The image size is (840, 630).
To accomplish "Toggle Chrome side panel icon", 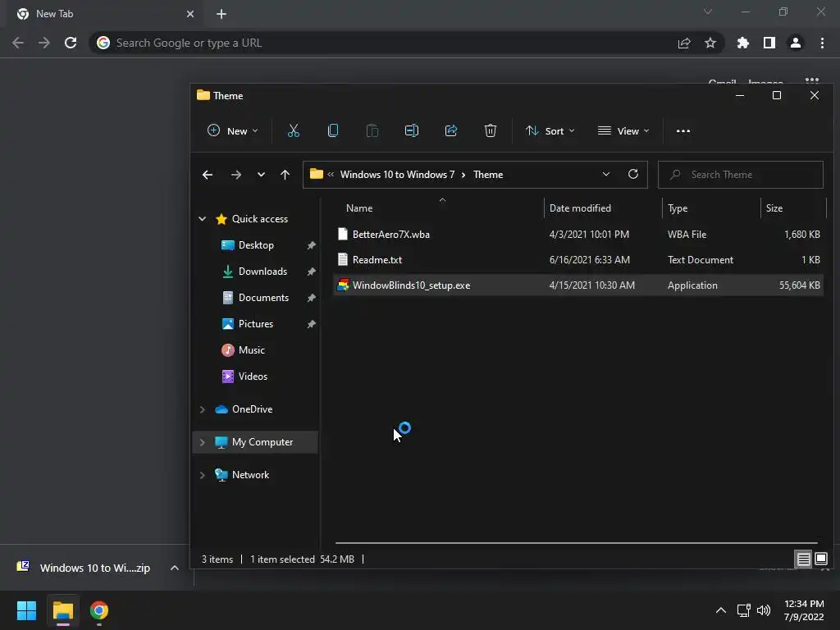I will 769,43.
